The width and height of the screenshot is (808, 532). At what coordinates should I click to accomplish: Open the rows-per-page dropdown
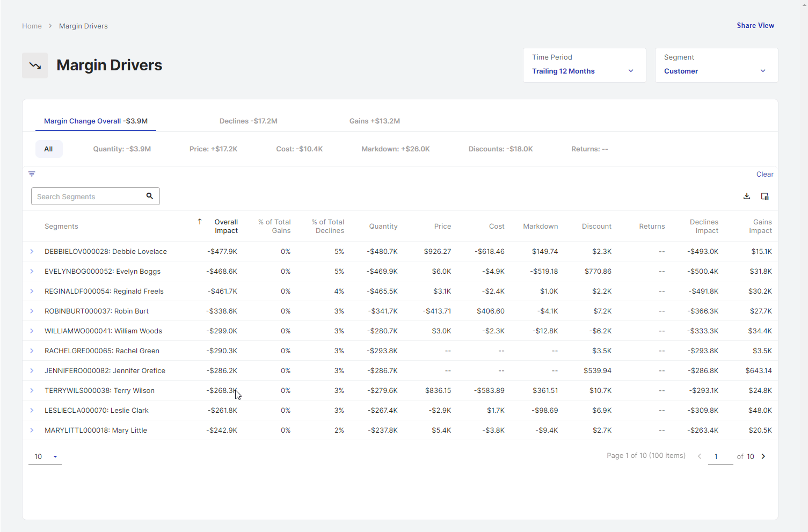point(45,457)
